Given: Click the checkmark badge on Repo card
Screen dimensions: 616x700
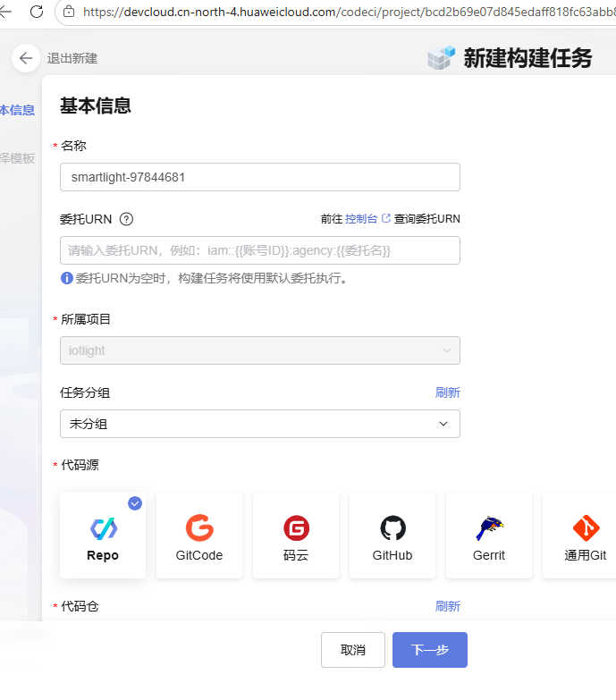Looking at the screenshot, I should (135, 503).
